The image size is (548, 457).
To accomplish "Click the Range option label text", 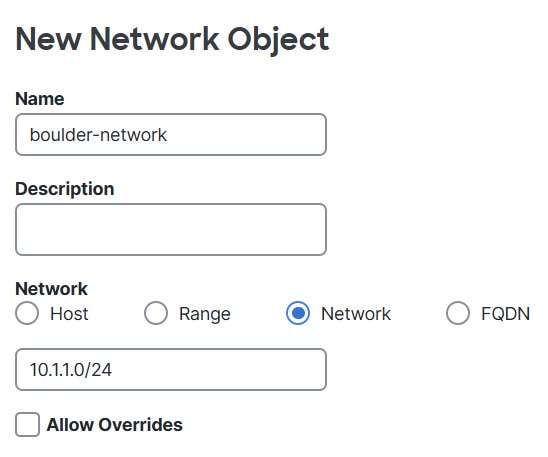I will click(x=205, y=314).
